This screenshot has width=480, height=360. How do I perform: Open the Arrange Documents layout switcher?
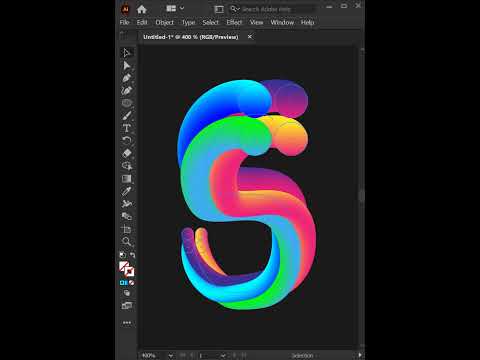pyautogui.click(x=174, y=8)
